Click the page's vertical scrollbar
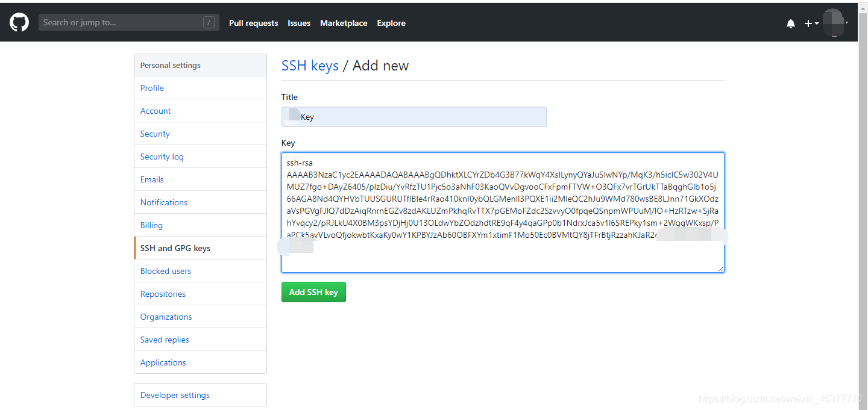The width and height of the screenshot is (868, 410). pyautogui.click(x=863, y=205)
